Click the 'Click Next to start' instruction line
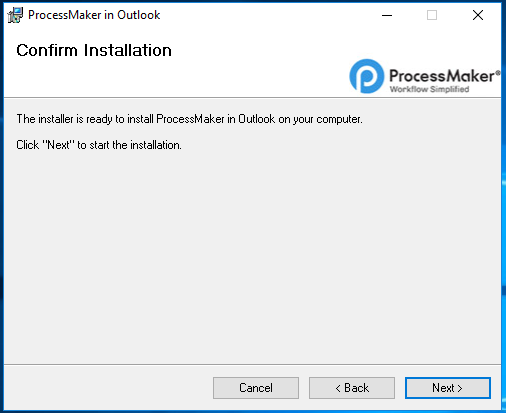This screenshot has width=506, height=413. (x=99, y=145)
